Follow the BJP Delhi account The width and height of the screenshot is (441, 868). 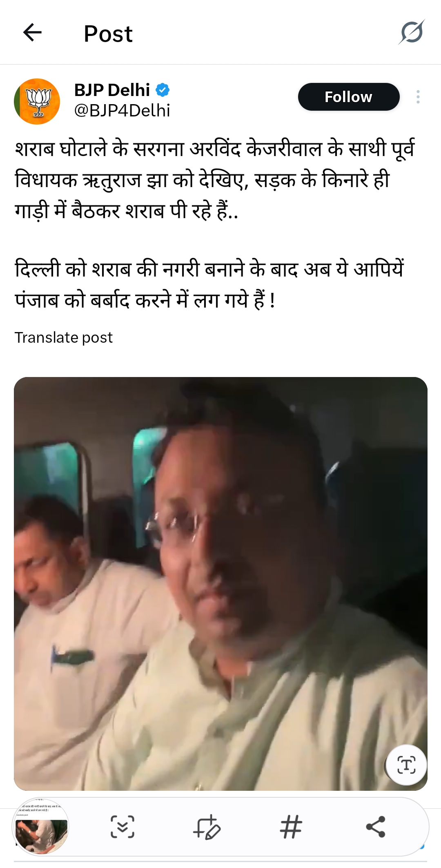349,97
